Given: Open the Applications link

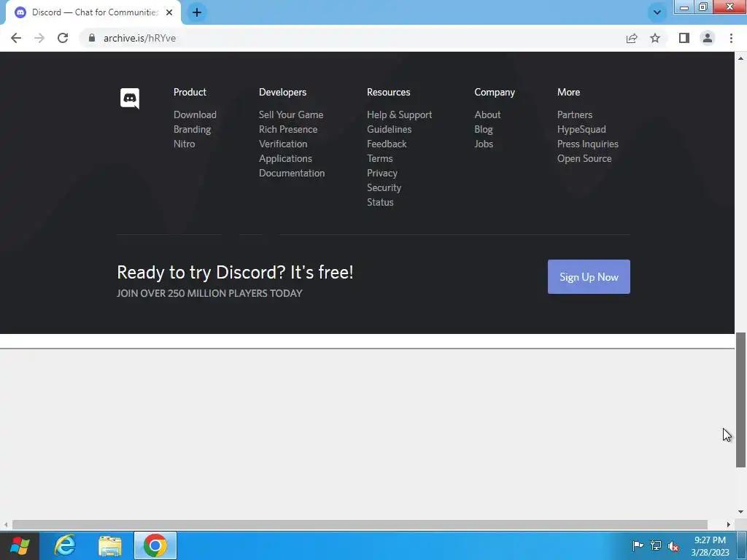Looking at the screenshot, I should click(x=285, y=158).
